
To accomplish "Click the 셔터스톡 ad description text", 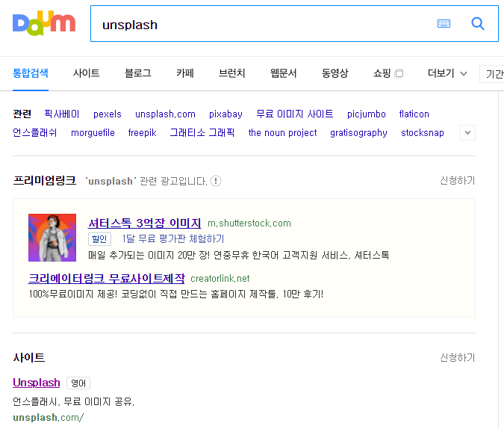I will [239, 255].
